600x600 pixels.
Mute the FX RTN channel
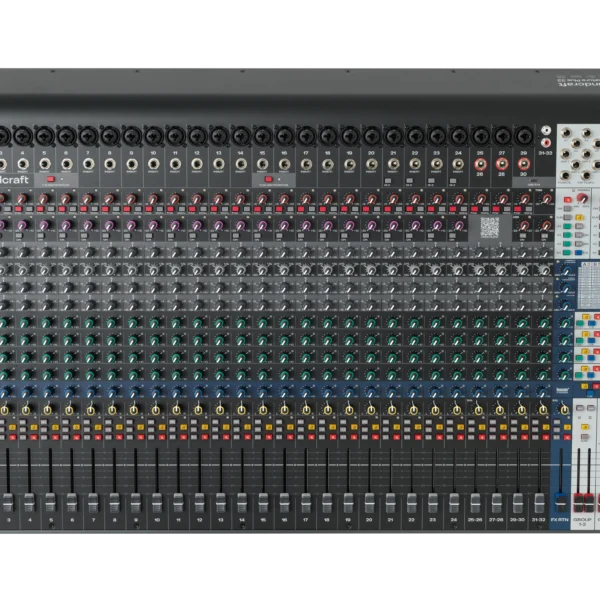click(x=567, y=437)
